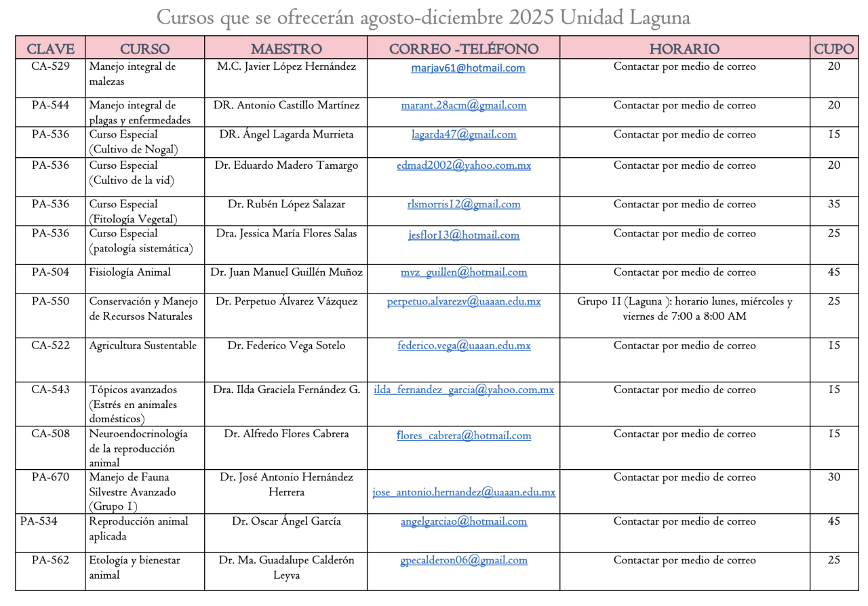868x606 pixels.
Task: Open federico.vega@uaaan.edu.mx contact link
Action: tap(464, 346)
